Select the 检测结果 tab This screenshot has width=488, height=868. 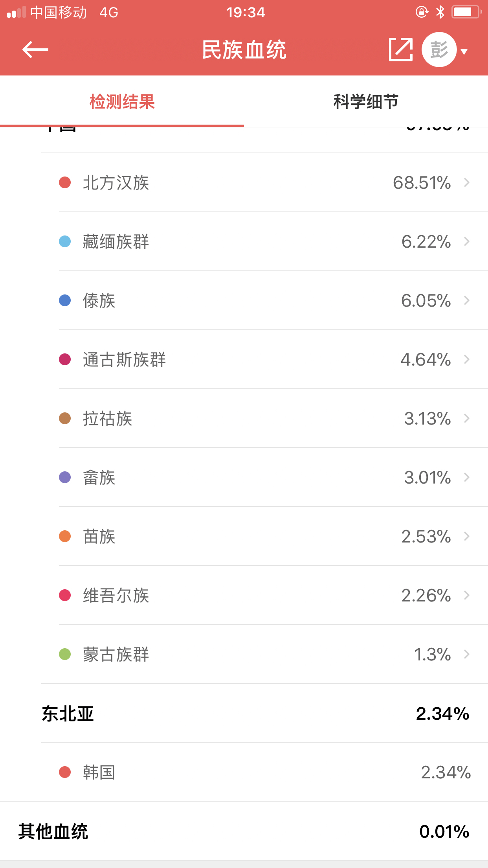coord(122,102)
